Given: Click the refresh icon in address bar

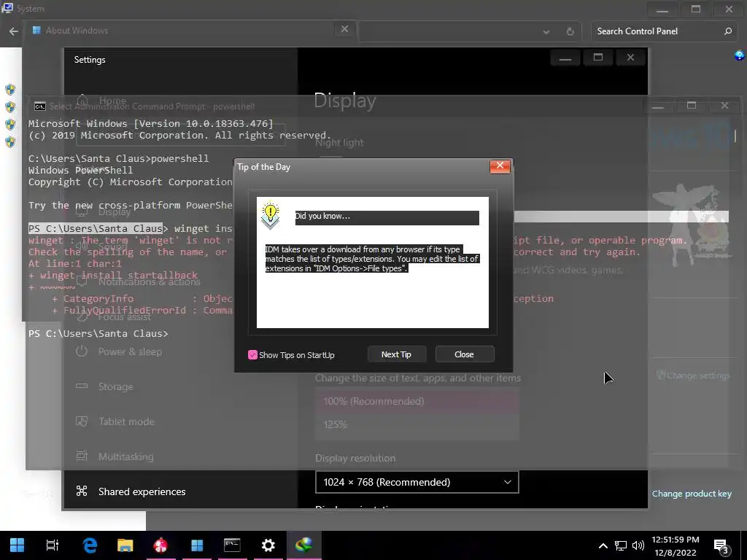Looking at the screenshot, I should (x=570, y=32).
